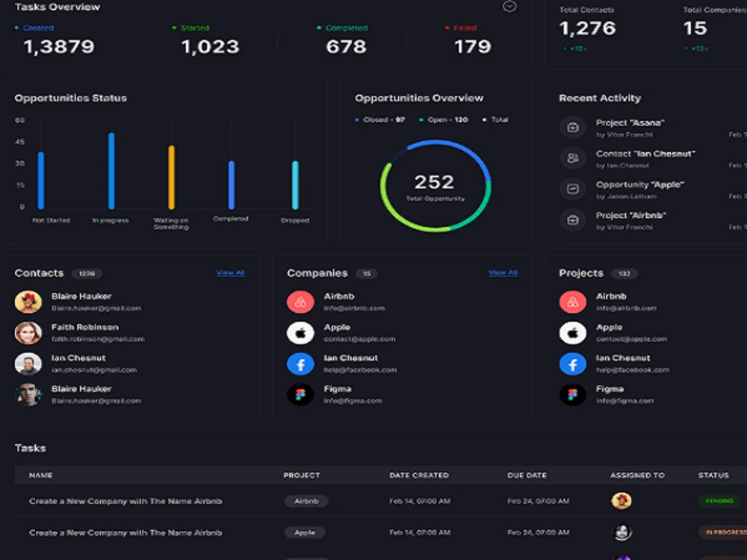Click the Failed tasks count 179
The width and height of the screenshot is (747, 560).
tap(472, 46)
